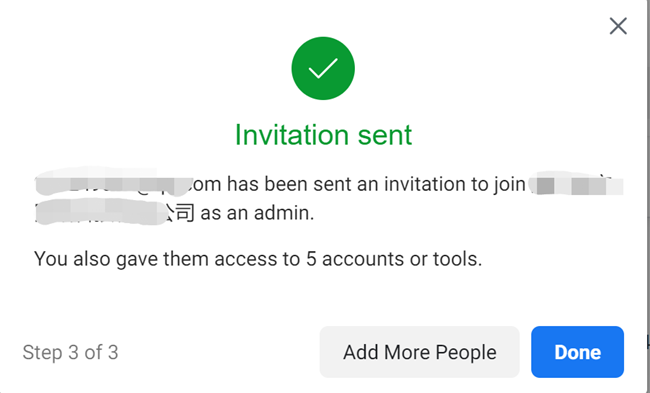This screenshot has width=650, height=393.
Task: Click the Done button
Action: (577, 352)
